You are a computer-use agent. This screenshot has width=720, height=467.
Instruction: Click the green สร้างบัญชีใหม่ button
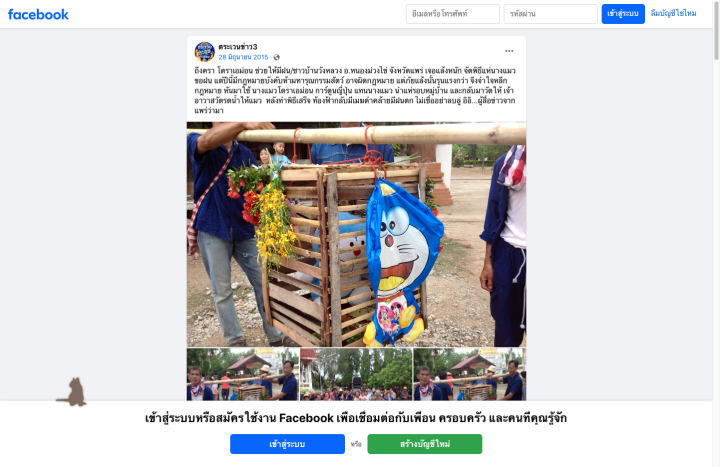pos(424,444)
